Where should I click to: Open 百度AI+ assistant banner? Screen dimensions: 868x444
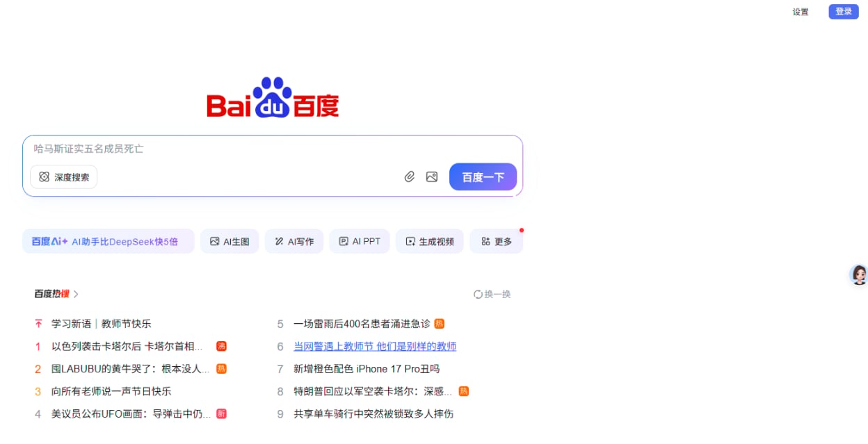point(108,241)
